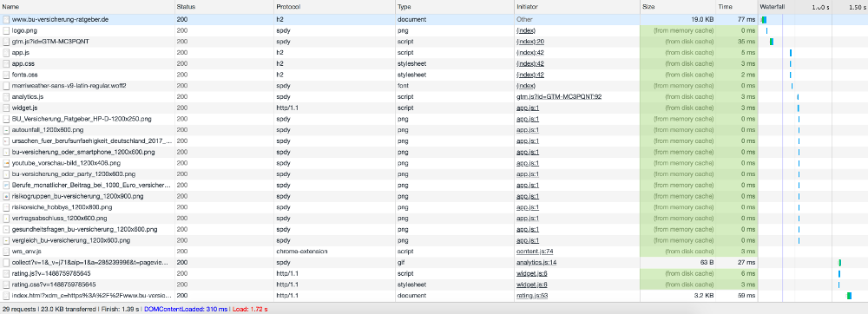Click the Waterfall column header
Viewport: 868px width, 314px height.
(773, 7)
